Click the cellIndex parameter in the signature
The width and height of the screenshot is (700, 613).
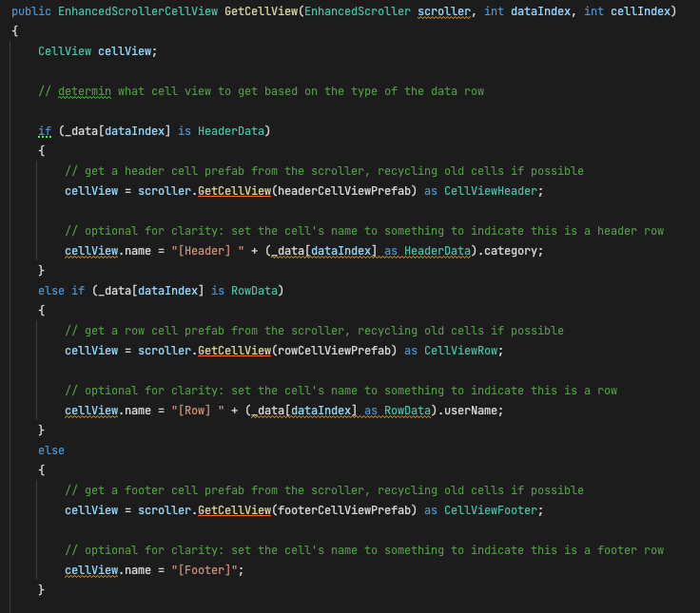click(x=640, y=11)
